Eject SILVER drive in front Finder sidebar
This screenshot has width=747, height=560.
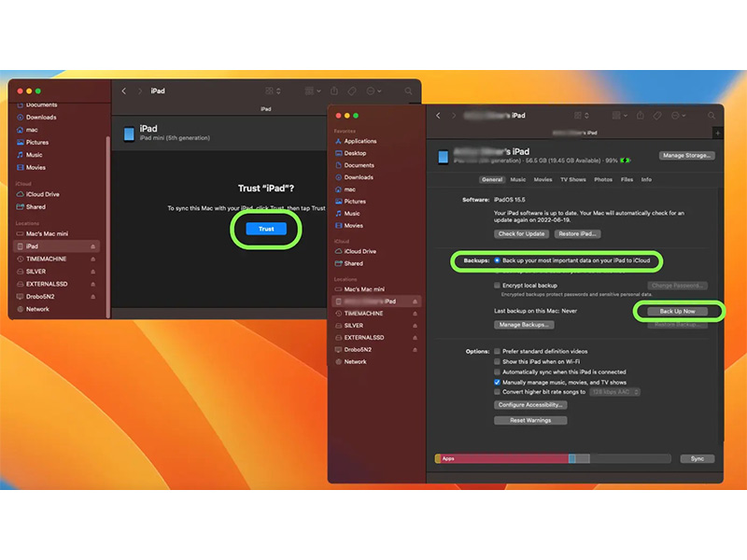[x=415, y=326]
